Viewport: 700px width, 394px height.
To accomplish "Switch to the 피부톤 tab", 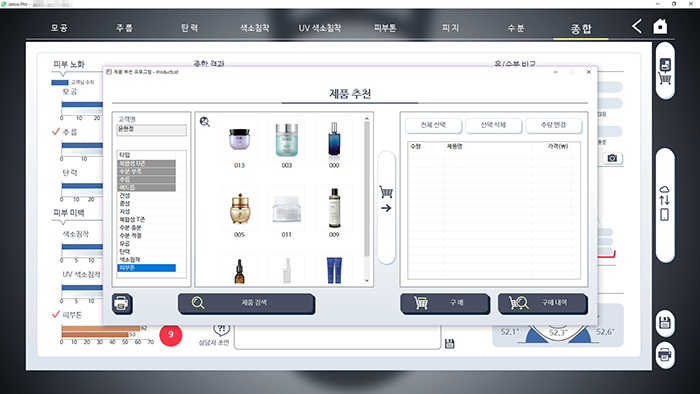I will click(385, 28).
